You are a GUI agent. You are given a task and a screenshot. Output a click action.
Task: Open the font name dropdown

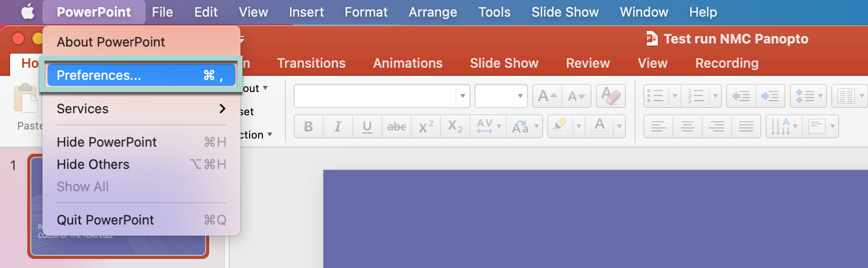[x=462, y=96]
